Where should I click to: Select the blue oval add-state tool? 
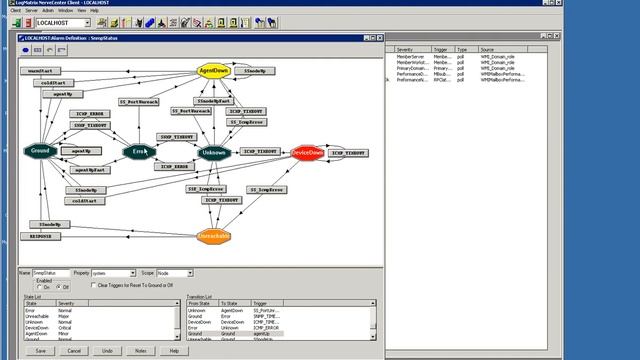tap(26, 50)
